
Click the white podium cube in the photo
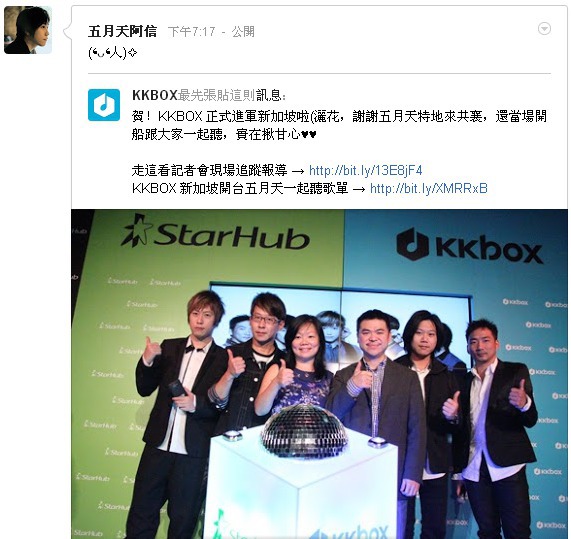(x=302, y=484)
